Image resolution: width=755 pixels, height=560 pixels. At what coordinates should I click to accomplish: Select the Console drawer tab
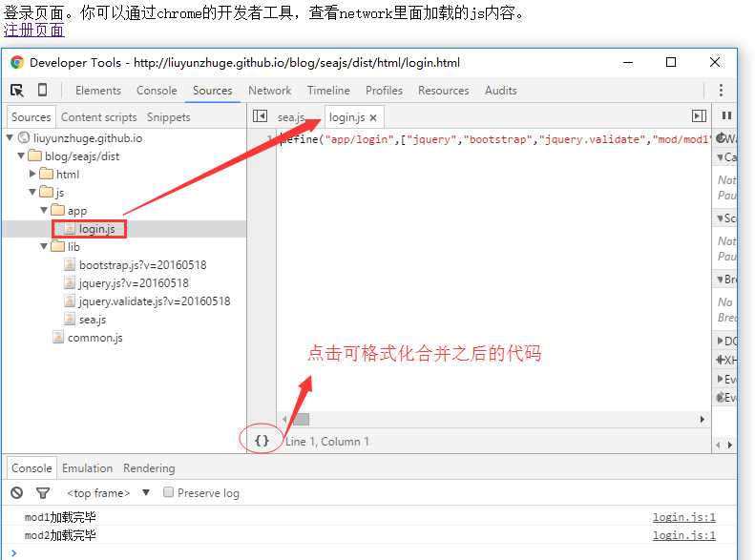(x=31, y=468)
